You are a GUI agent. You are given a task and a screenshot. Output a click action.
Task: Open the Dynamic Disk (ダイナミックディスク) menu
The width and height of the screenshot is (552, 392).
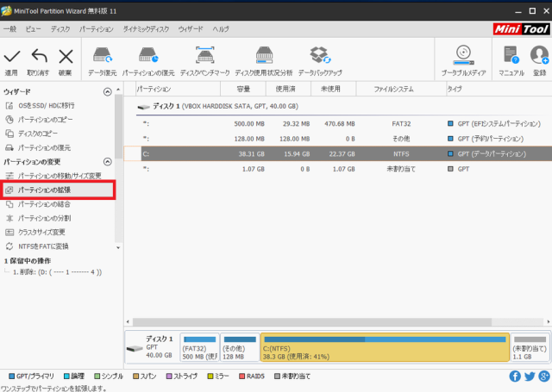pyautogui.click(x=146, y=28)
